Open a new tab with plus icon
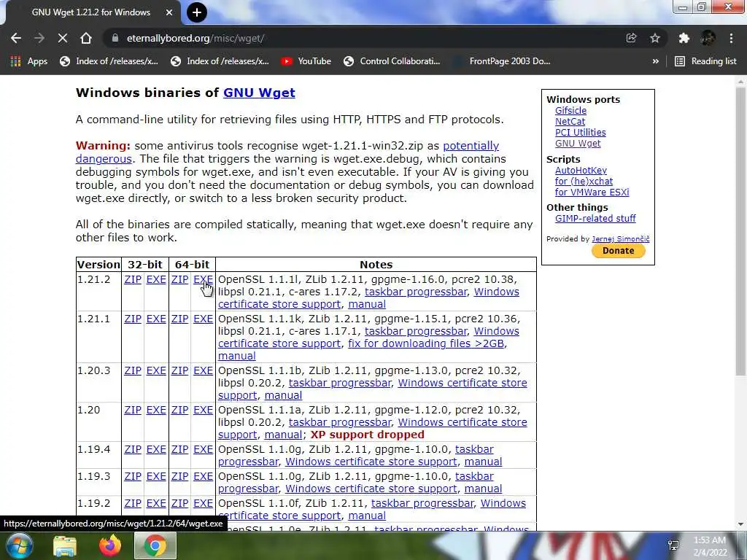Screen dimensions: 747x560 tap(197, 12)
